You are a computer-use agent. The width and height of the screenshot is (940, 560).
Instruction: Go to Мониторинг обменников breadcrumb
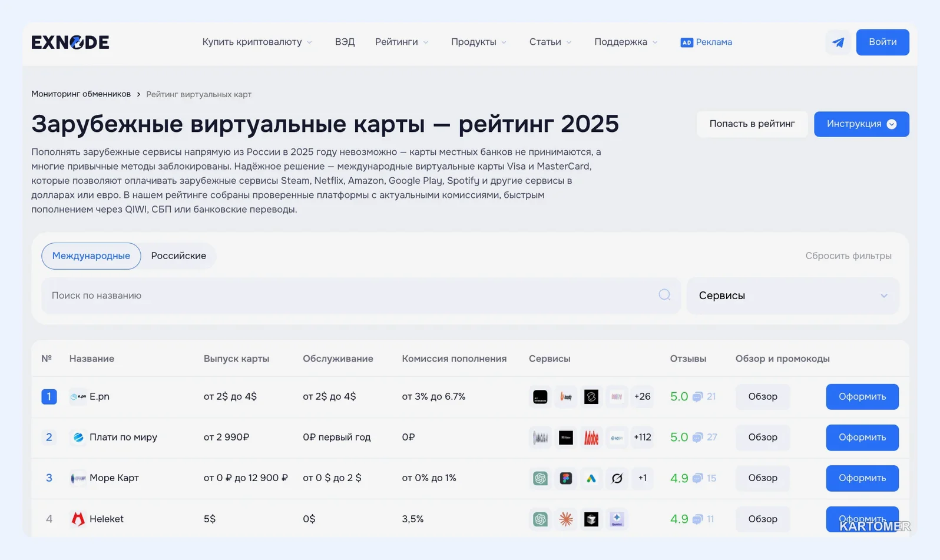(x=81, y=94)
